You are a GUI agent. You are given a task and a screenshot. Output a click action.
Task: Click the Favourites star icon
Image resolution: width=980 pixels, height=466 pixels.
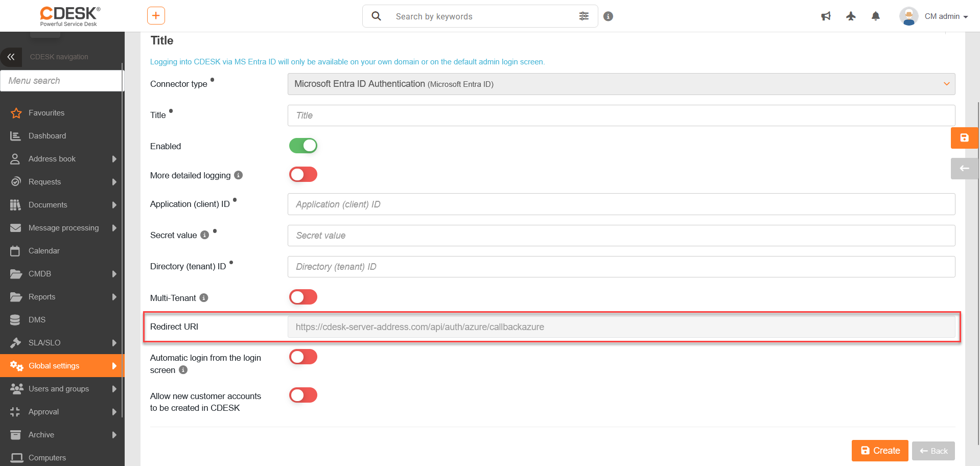(x=16, y=113)
